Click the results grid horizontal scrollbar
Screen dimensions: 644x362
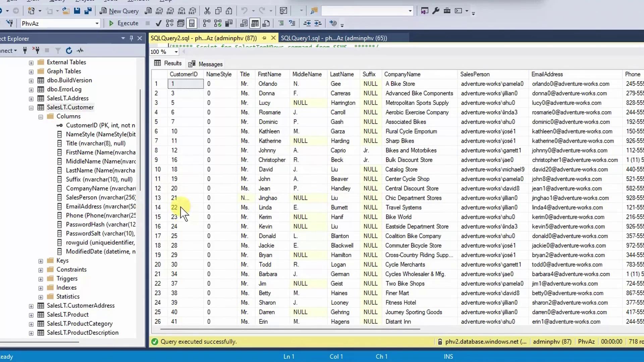[290, 329]
